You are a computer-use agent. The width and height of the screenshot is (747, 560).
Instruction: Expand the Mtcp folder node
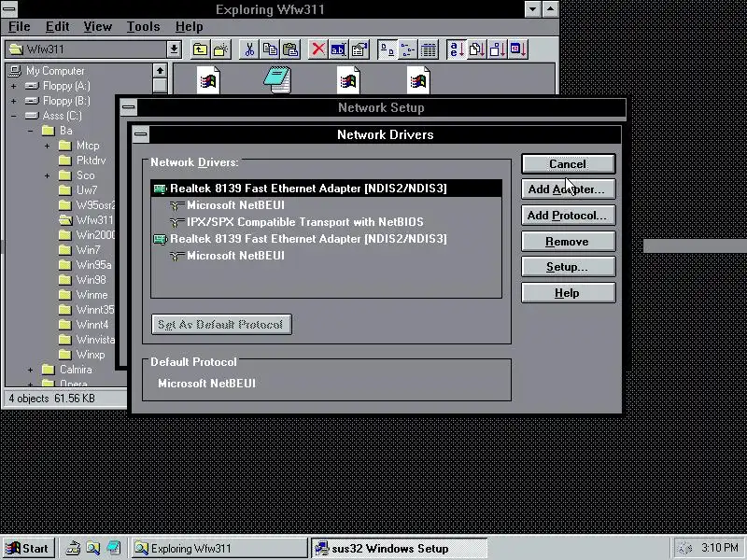[48, 146]
